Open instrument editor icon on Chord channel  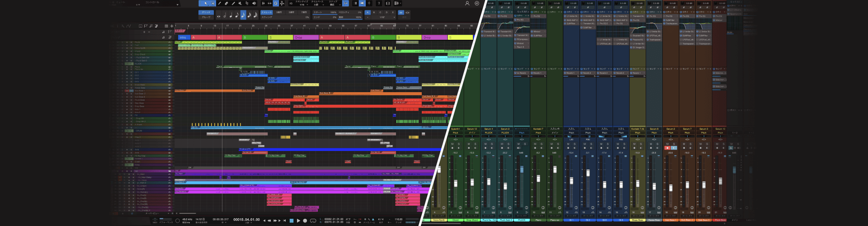460,212
